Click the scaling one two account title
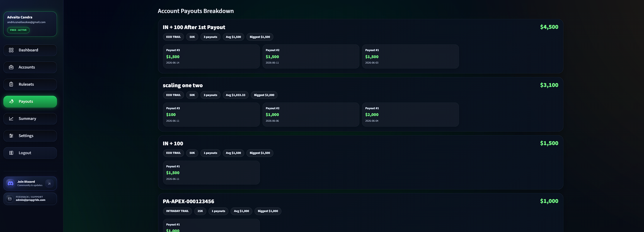Image resolution: width=644 pixels, height=232 pixels. coord(183,85)
